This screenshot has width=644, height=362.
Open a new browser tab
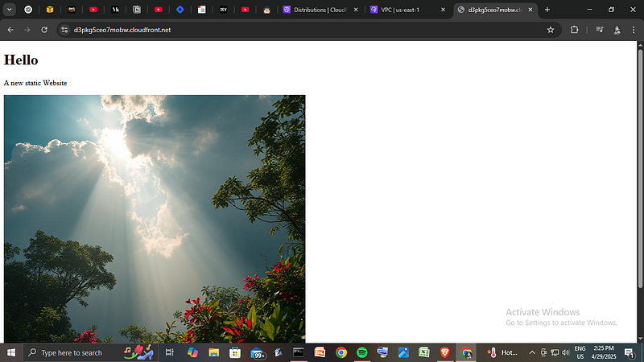pos(547,10)
